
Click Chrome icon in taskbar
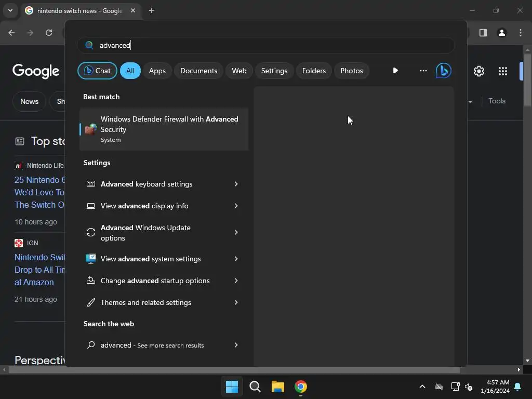(x=301, y=387)
